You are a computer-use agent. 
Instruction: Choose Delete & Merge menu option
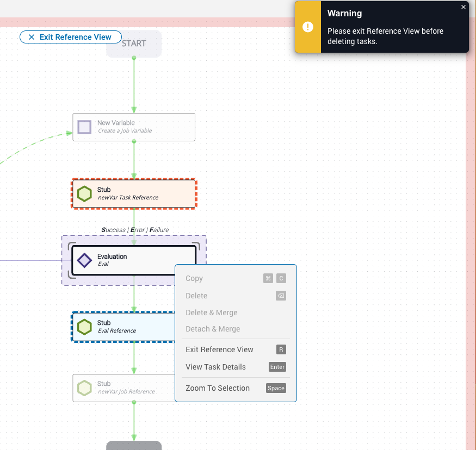(x=211, y=312)
